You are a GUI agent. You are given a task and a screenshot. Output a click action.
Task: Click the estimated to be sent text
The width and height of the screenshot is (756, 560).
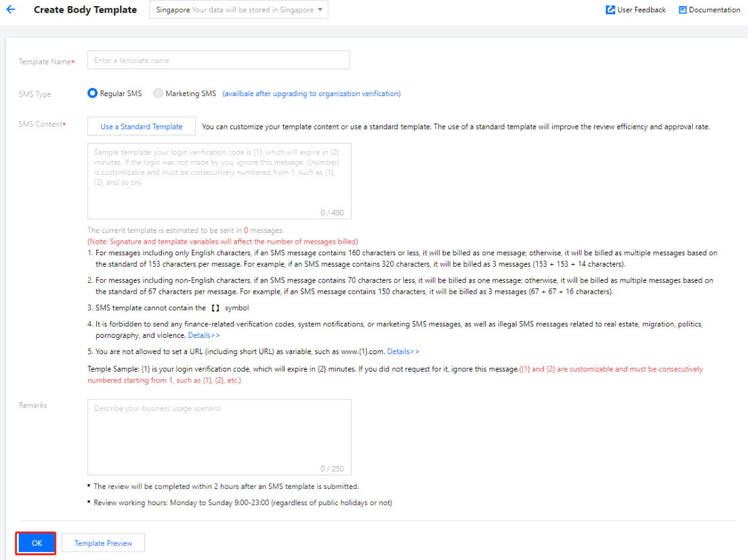186,230
